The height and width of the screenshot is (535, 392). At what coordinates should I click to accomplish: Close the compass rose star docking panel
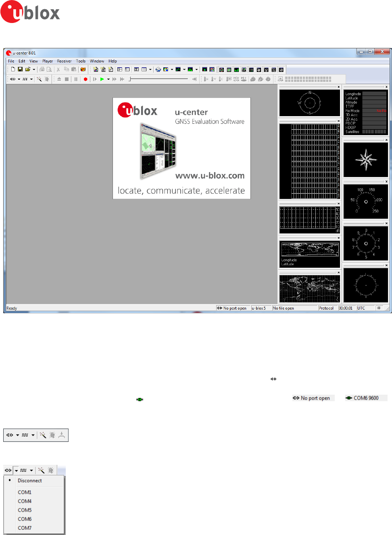point(386,140)
